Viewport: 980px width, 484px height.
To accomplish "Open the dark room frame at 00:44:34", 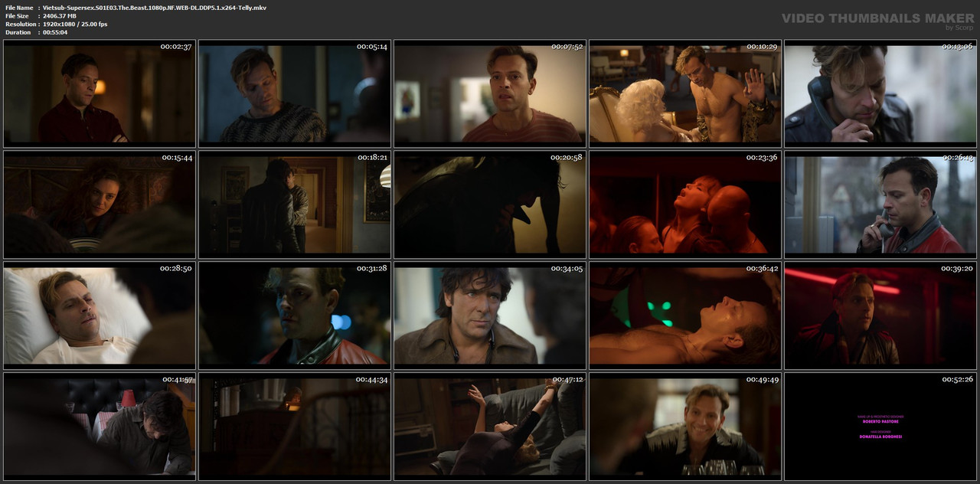I will coord(295,426).
